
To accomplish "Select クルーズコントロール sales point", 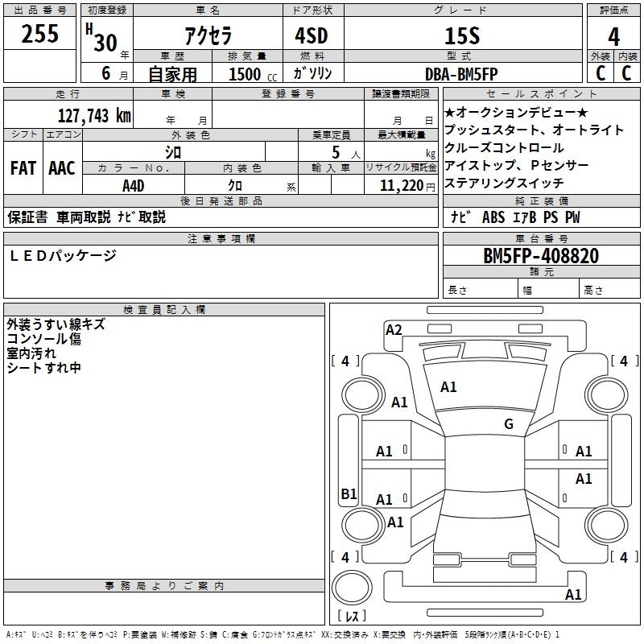I will (504, 147).
